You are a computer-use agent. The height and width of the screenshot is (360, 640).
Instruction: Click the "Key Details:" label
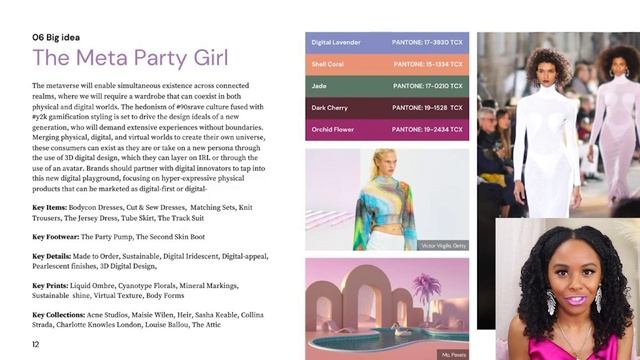(x=51, y=256)
